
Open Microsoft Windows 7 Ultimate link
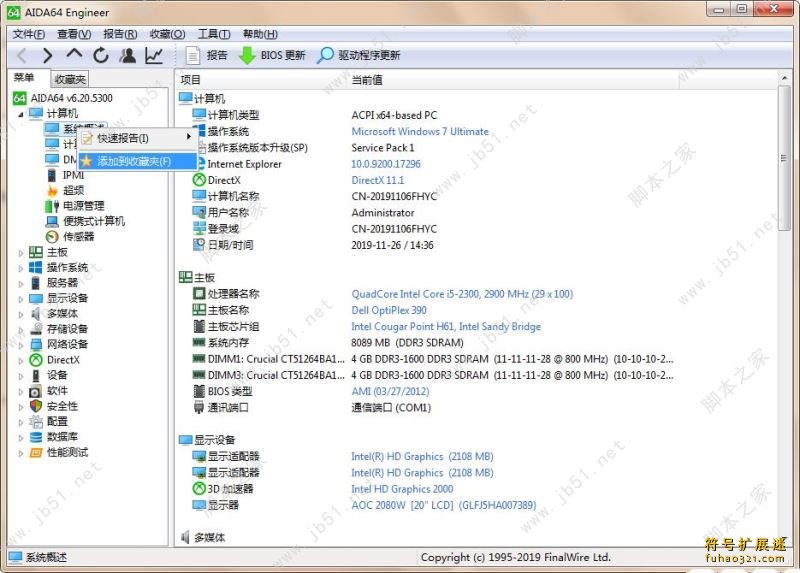420,131
